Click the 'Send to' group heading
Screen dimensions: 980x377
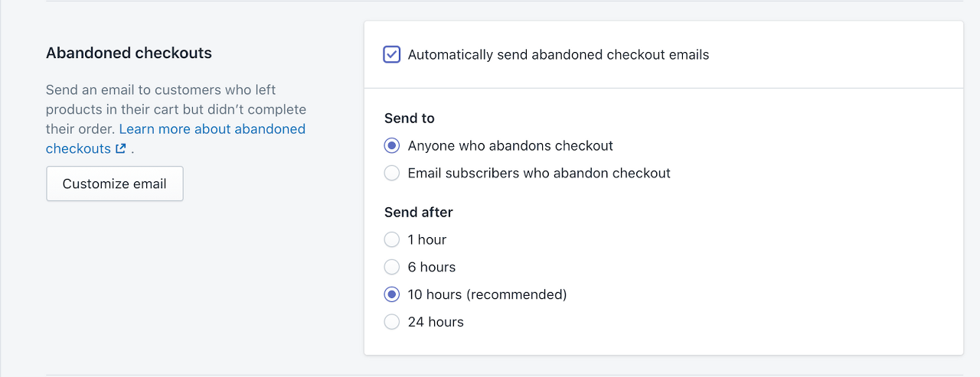[x=409, y=119]
